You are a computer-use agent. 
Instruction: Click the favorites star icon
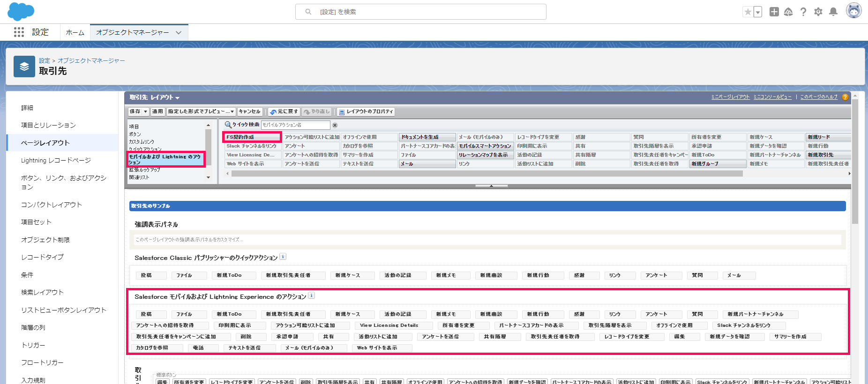[x=748, y=12]
